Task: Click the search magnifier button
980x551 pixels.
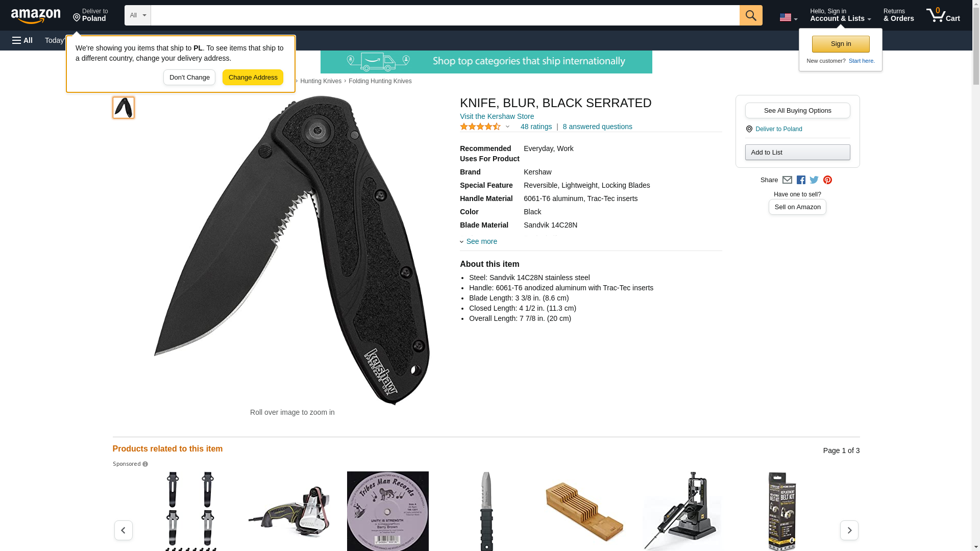Action: [x=751, y=15]
